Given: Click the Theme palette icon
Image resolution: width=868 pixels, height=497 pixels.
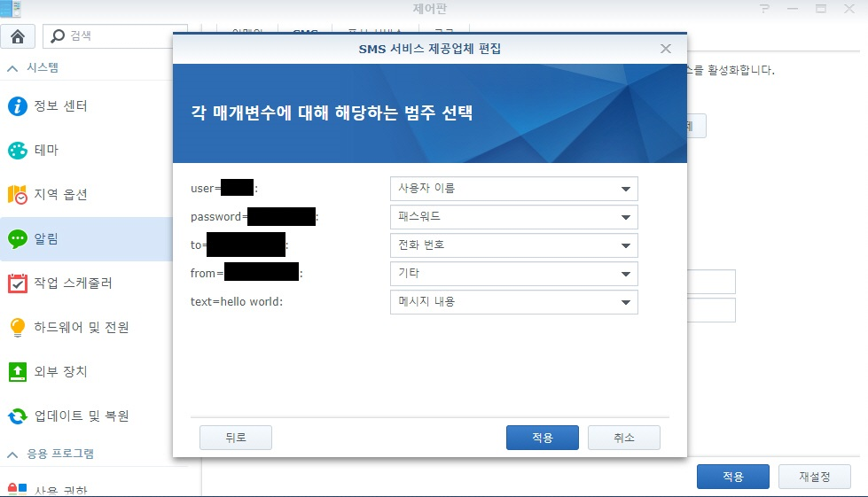Looking at the screenshot, I should (18, 151).
